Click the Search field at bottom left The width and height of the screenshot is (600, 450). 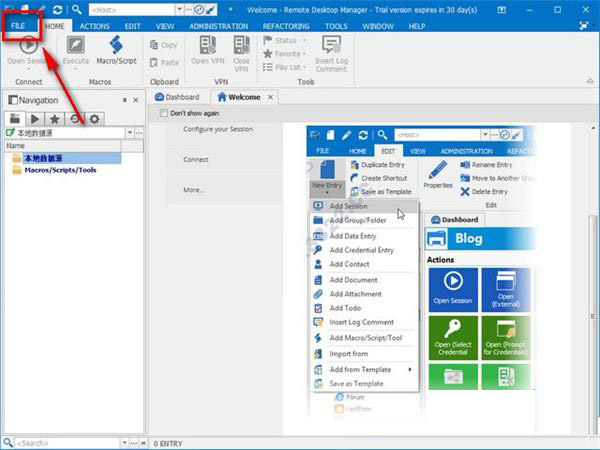coord(45,442)
